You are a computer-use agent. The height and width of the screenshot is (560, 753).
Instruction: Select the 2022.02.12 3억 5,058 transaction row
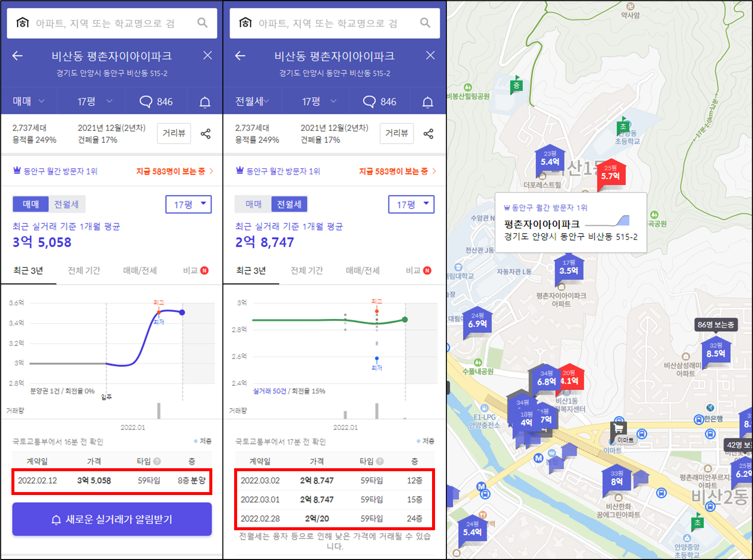click(x=112, y=481)
